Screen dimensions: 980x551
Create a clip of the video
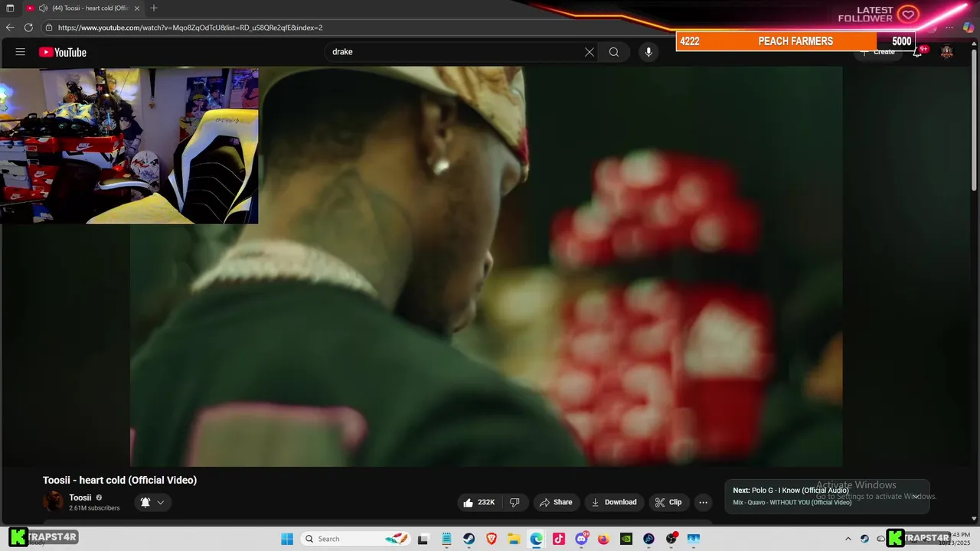[x=668, y=502]
